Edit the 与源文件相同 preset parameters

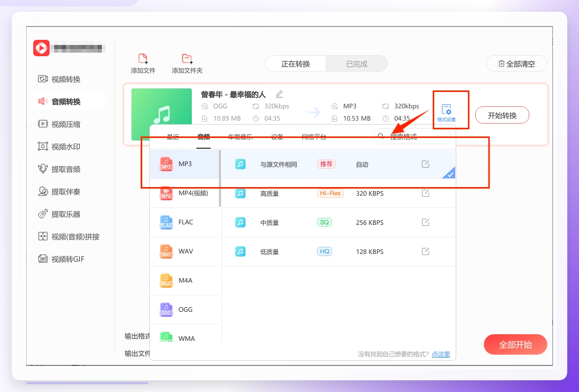[x=426, y=164]
